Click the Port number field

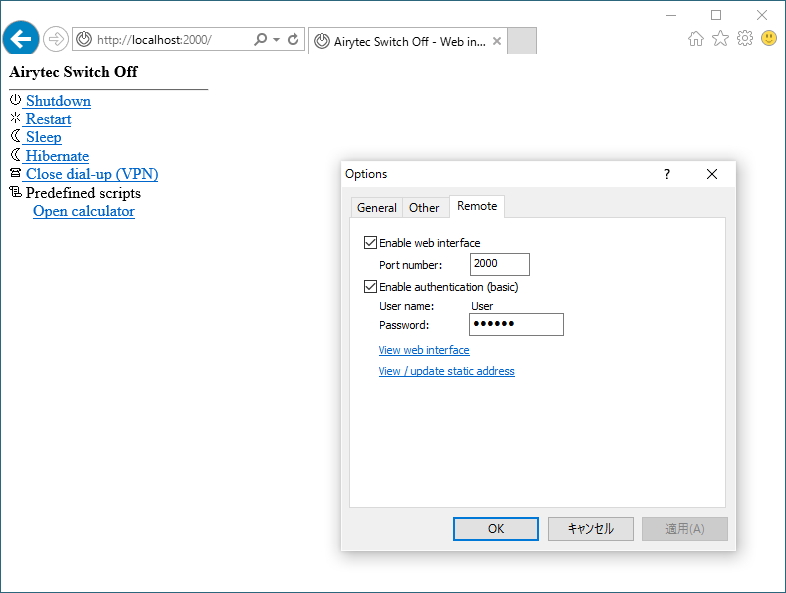coord(499,264)
